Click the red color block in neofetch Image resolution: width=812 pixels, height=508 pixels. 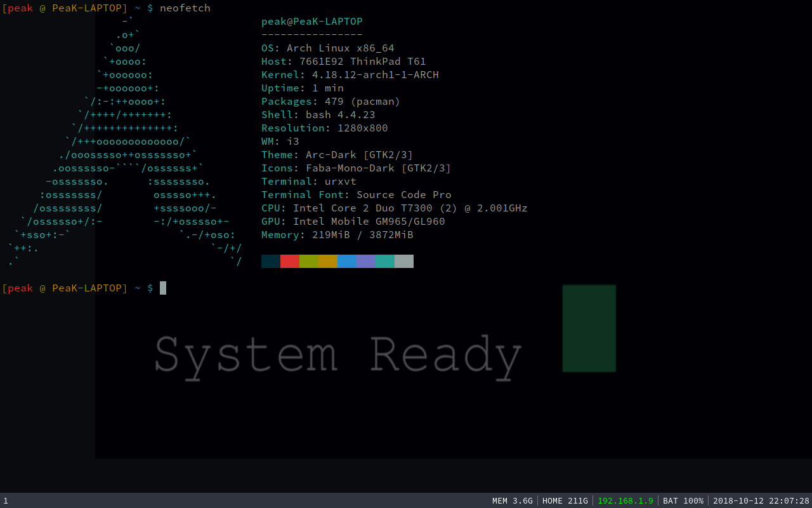coord(290,261)
